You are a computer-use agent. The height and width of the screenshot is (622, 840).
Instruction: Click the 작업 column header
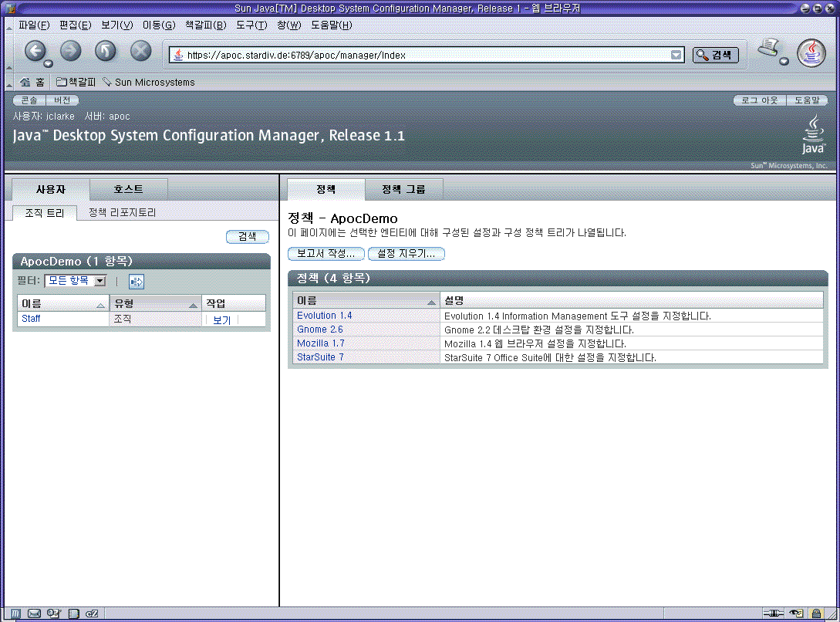234,304
